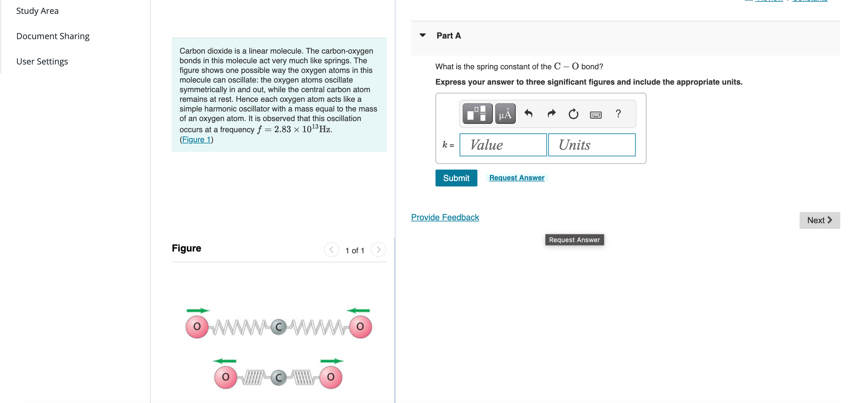Open the Figure 1 link in the problem

[x=197, y=139]
